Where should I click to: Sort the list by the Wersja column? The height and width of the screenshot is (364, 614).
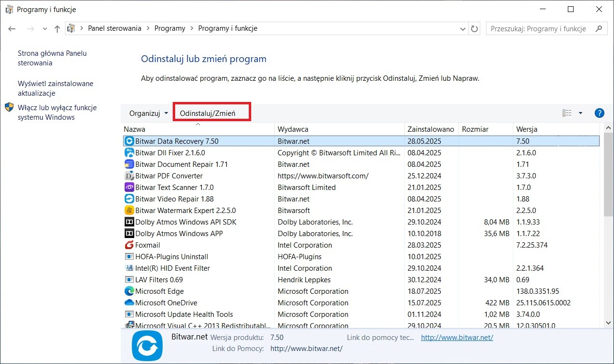pyautogui.click(x=557, y=129)
